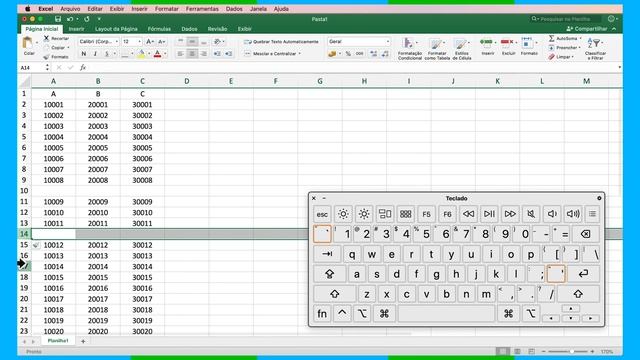Toggle center horizontal alignment
Screen dimensions: 640x360
pyautogui.click(x=192, y=53)
